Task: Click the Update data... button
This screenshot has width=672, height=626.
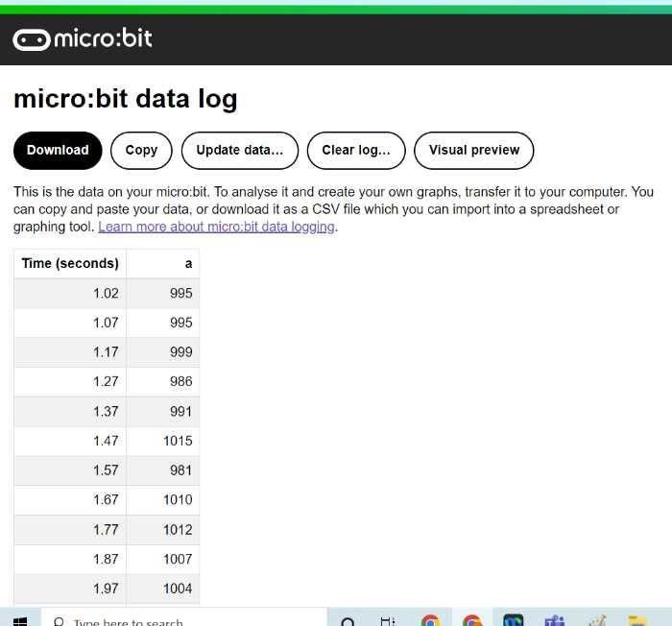Action: coord(240,150)
